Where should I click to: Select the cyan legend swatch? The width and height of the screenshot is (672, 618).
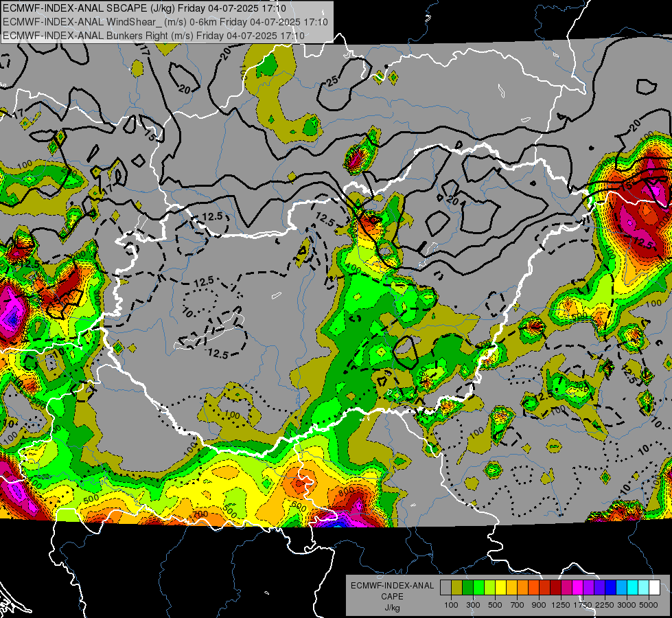633,587
